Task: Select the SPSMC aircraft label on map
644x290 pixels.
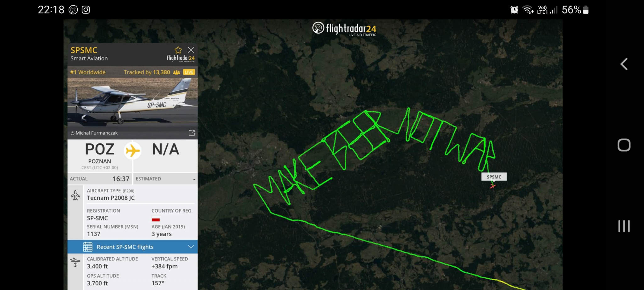Action: coord(494,177)
